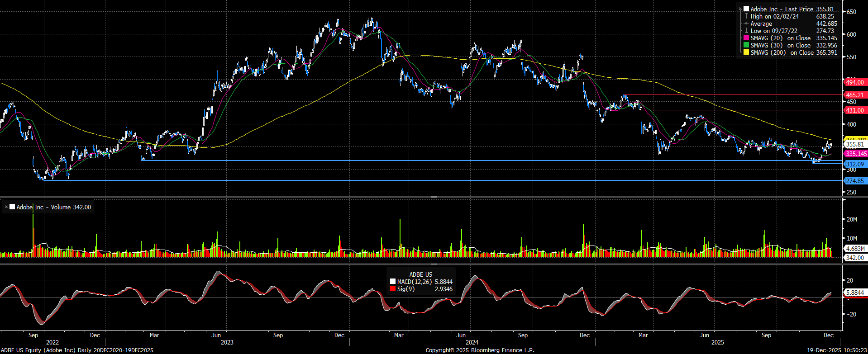This screenshot has width=868, height=354.
Task: Collapse the Adobe Inc Last Price legend tree
Action: pyautogui.click(x=741, y=9)
